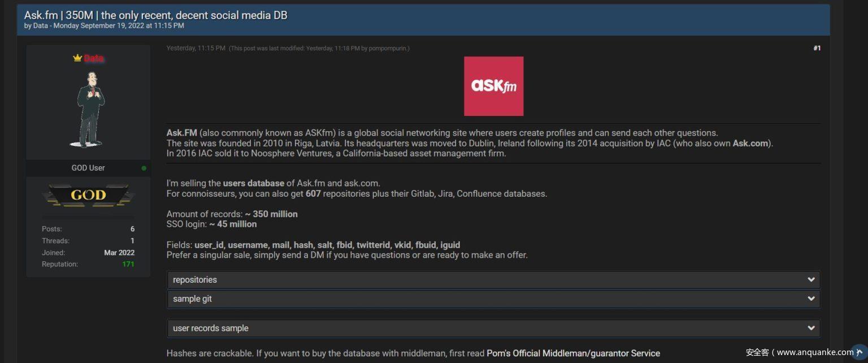Click the 'Yesterday, 11:15 PM' timestamp
Image resolution: width=868 pixels, height=363 pixels.
[x=196, y=49]
